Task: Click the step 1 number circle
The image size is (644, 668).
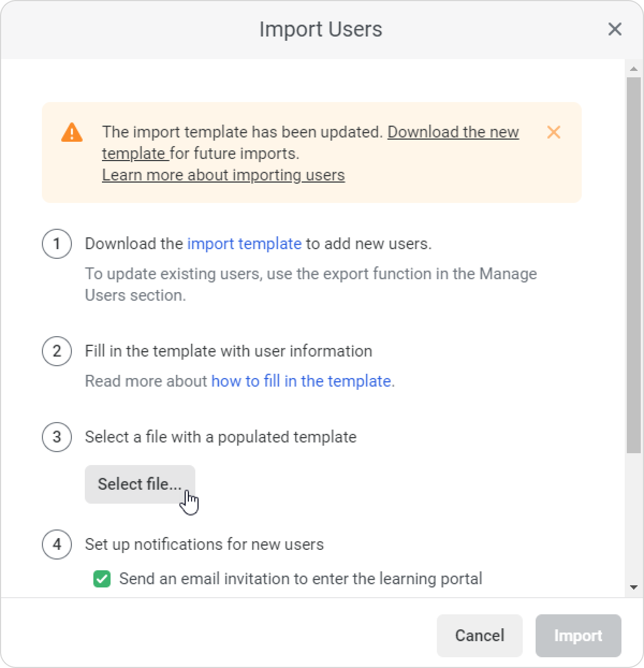Action: (x=57, y=244)
